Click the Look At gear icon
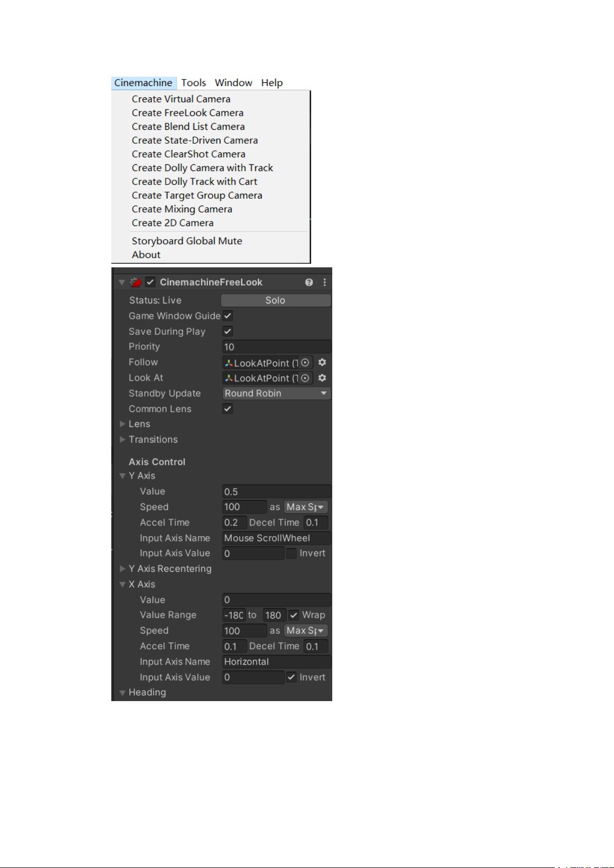This screenshot has width=614, height=868. 322,378
